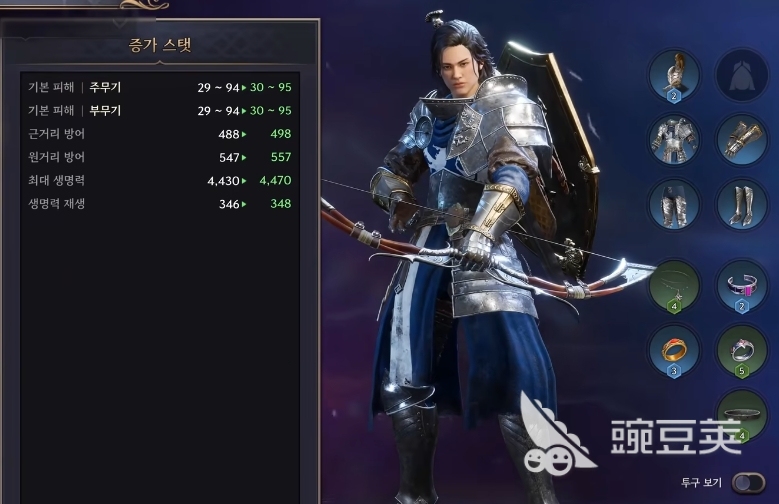
Task: Select the 부무기 sub weapon damage row
Action: point(159,110)
